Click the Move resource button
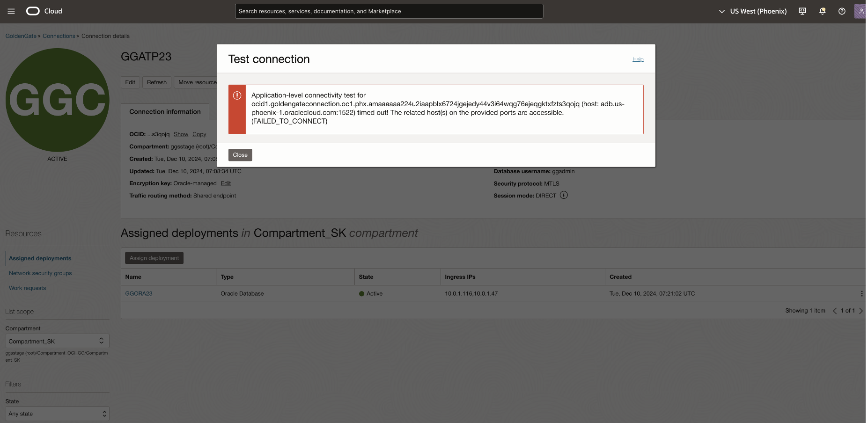Screen dimensions: 868x423 [x=196, y=82]
